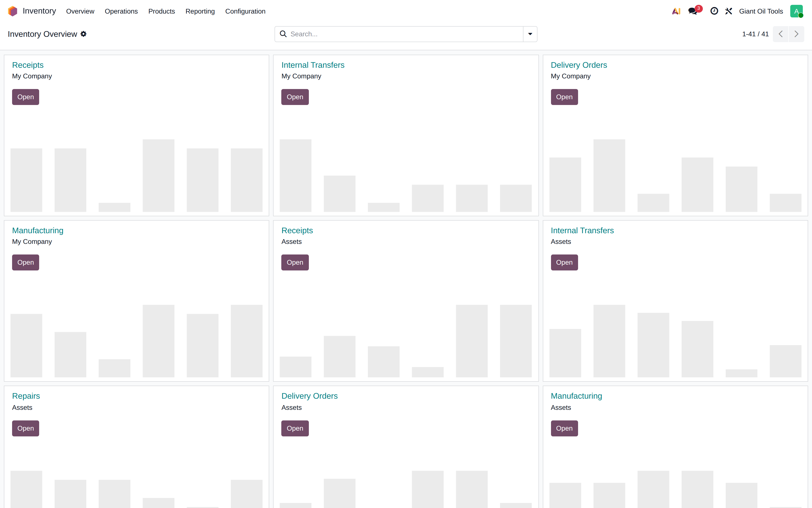Open My Company Manufacturing

(x=26, y=262)
